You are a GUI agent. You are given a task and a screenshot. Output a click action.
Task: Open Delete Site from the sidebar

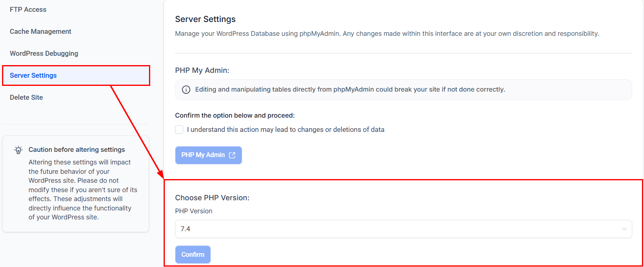pyautogui.click(x=26, y=97)
